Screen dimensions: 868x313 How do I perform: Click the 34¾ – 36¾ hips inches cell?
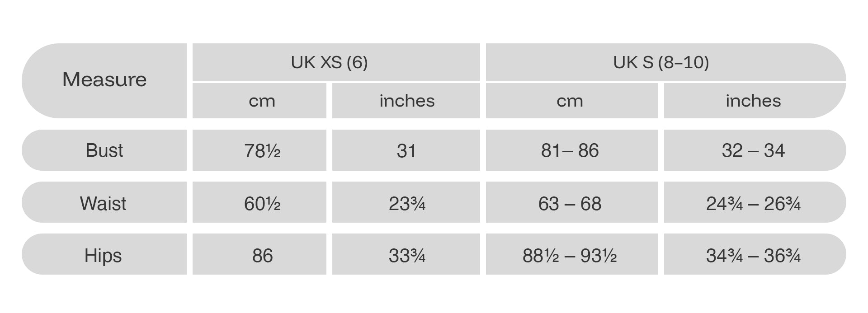pos(753,255)
